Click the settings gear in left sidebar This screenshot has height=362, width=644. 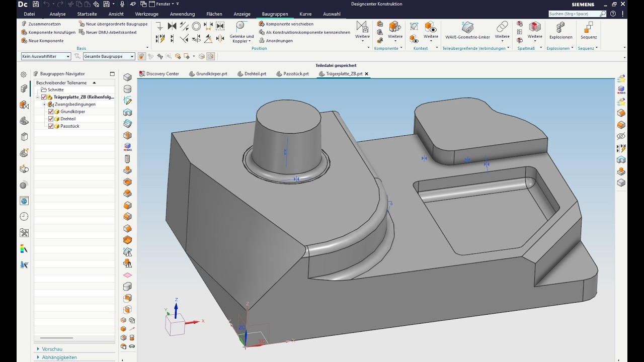(x=24, y=74)
